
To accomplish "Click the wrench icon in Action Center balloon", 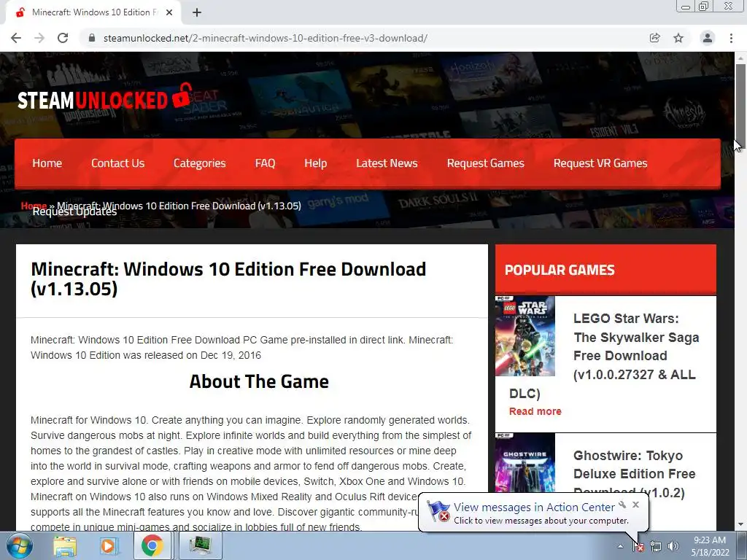I will (622, 505).
